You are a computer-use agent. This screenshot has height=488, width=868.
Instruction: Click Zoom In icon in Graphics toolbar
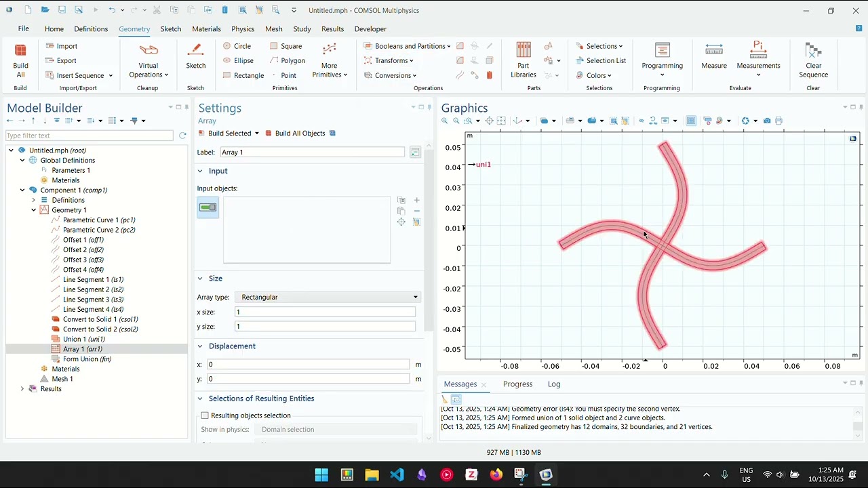445,121
